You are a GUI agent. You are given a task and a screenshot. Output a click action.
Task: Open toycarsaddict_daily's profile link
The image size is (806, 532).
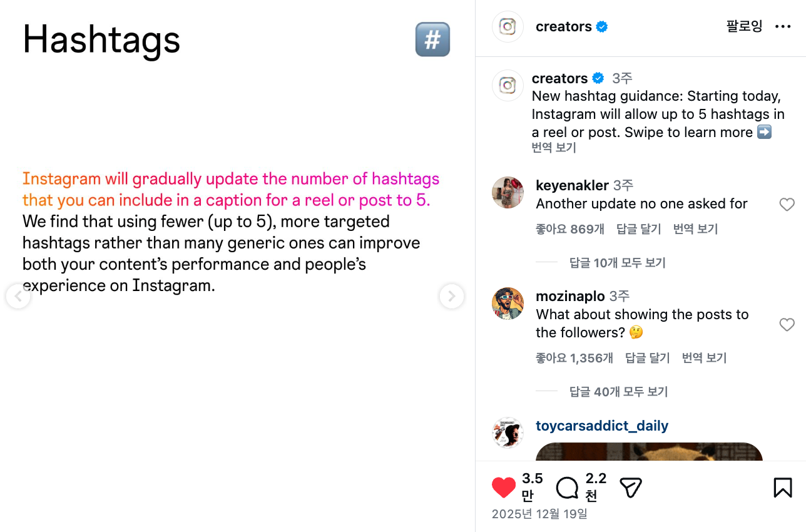pyautogui.click(x=602, y=426)
